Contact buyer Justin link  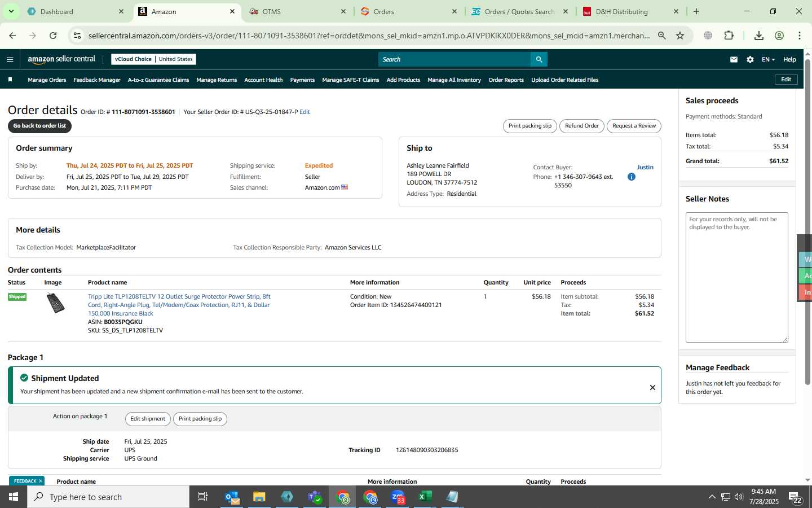(x=645, y=167)
